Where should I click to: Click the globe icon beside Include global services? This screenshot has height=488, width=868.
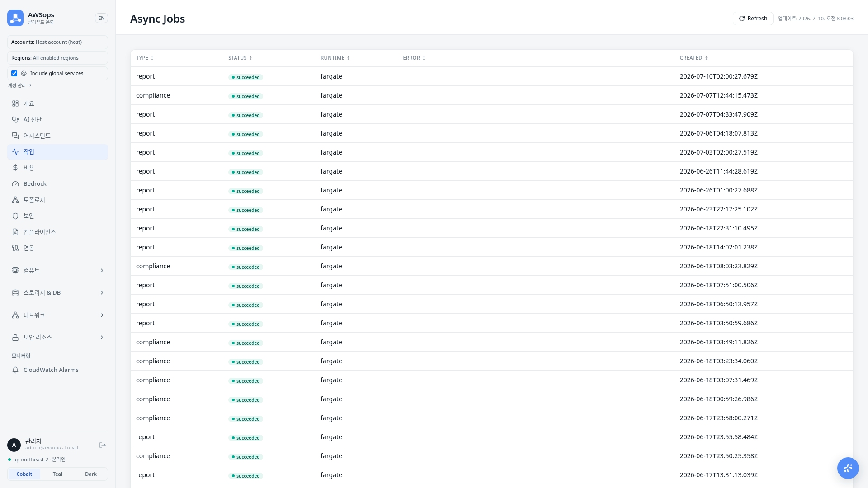(x=24, y=73)
